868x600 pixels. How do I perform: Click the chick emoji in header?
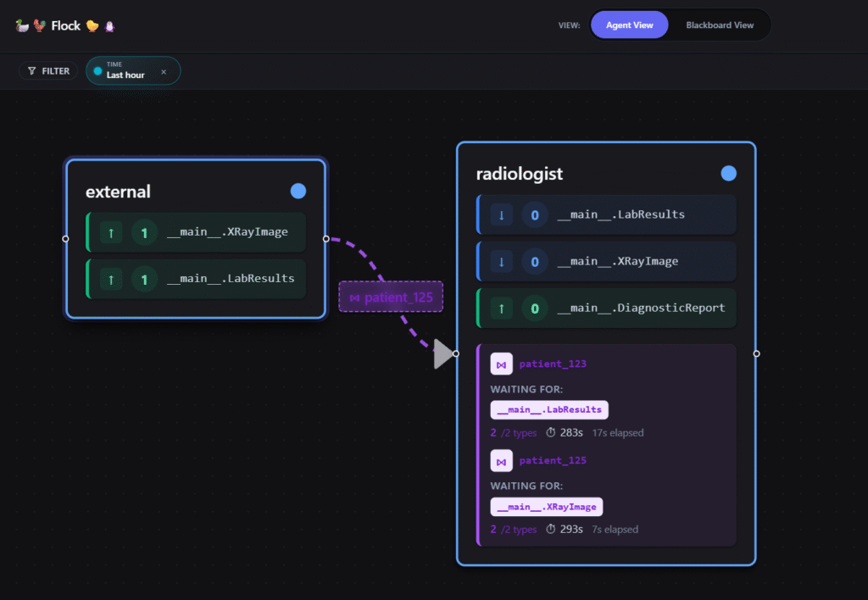92,26
